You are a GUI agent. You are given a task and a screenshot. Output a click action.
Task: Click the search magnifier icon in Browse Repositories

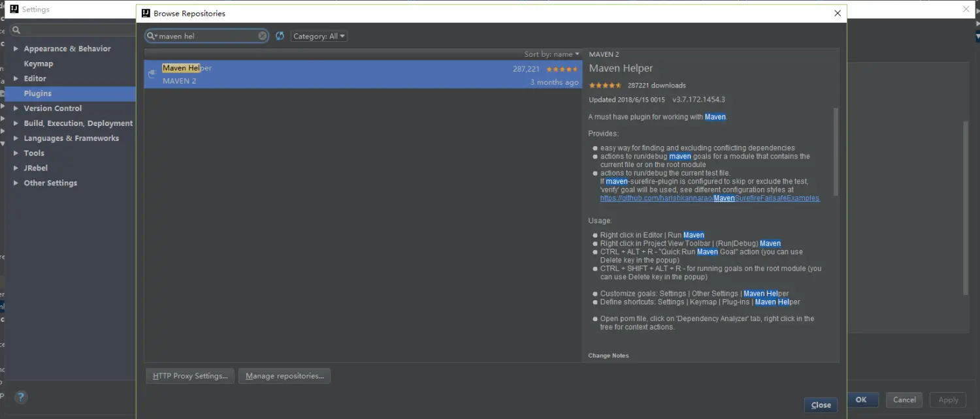tap(151, 37)
